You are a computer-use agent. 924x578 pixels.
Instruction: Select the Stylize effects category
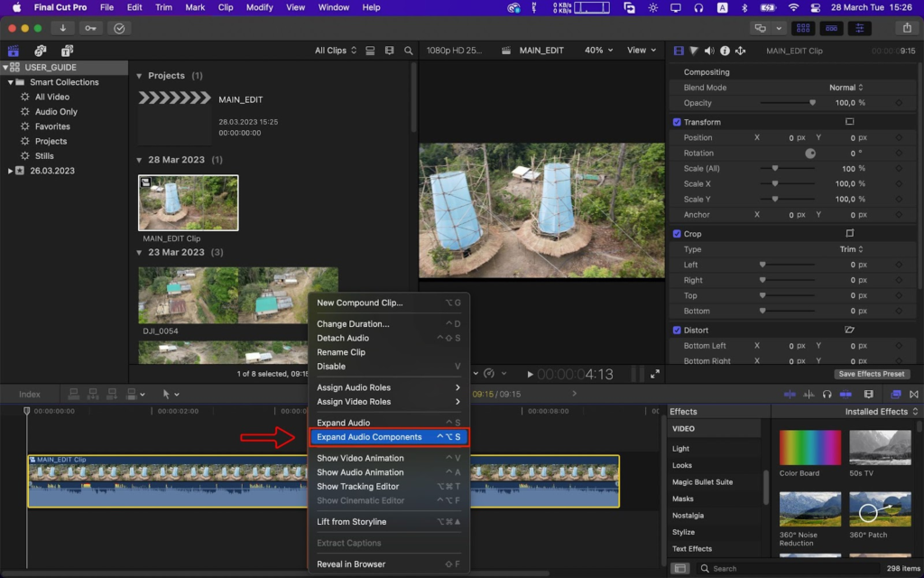coord(684,532)
